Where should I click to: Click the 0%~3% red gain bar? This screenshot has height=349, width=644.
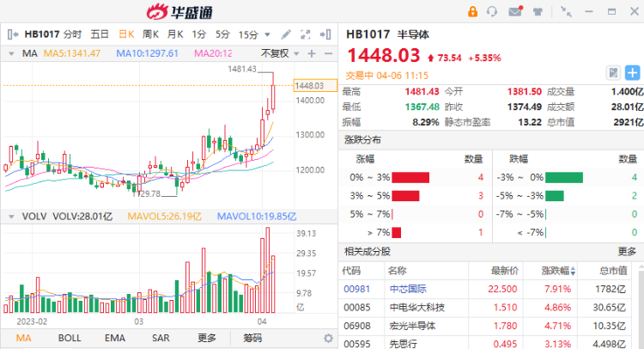click(x=410, y=178)
